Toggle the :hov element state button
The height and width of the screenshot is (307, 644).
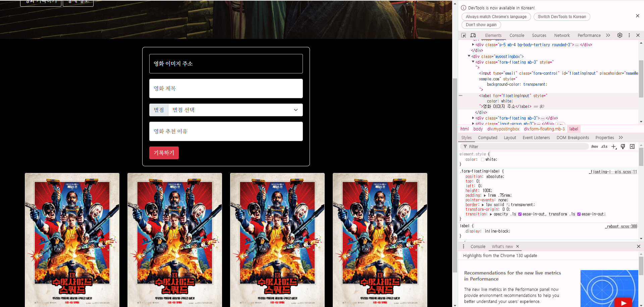tap(594, 146)
